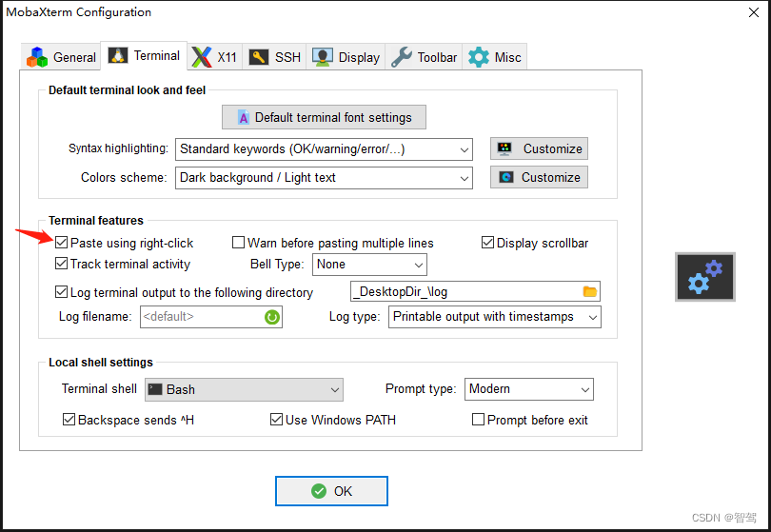Open the X11 tab

(214, 57)
